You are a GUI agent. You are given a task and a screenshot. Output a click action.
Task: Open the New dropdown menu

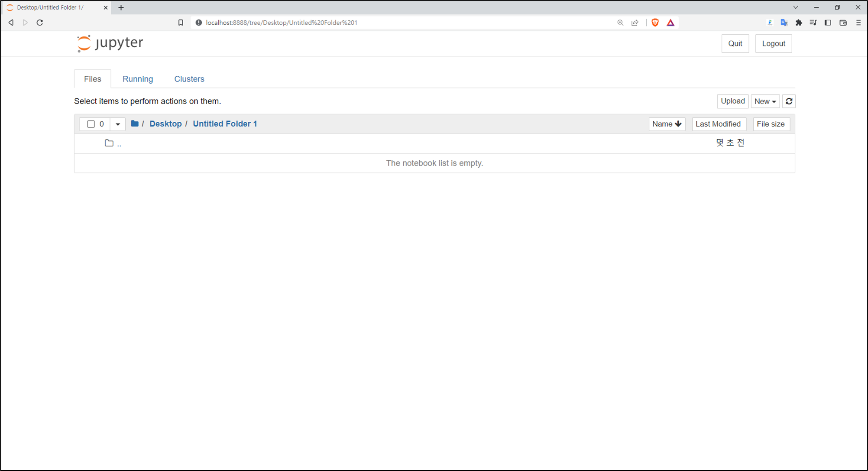click(765, 101)
